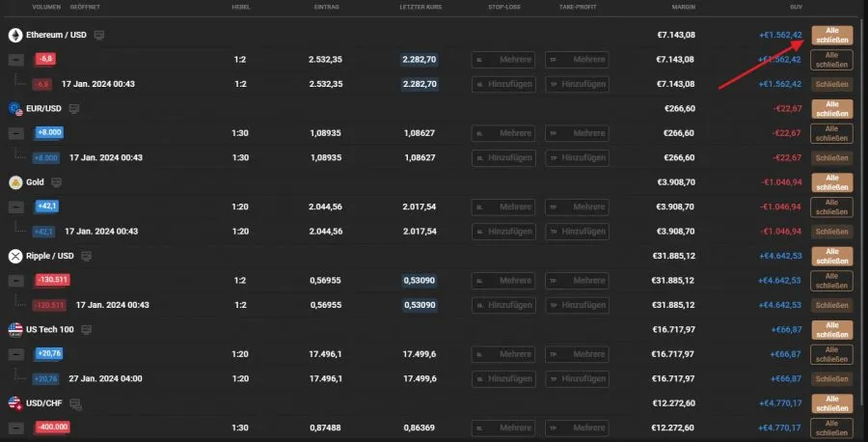The height and width of the screenshot is (442, 868).
Task: Sort by the Hebel column header
Action: pyautogui.click(x=241, y=7)
